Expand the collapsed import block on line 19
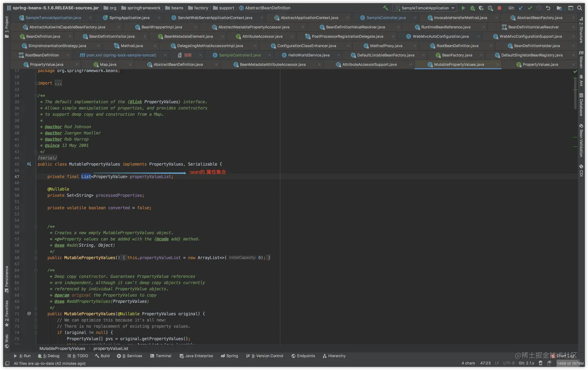The height and width of the screenshot is (370, 588). click(36, 83)
